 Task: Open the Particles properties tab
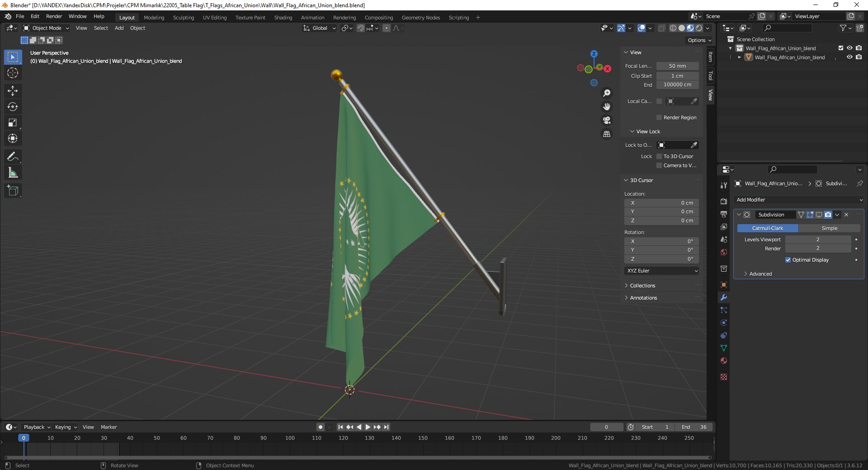(x=724, y=310)
